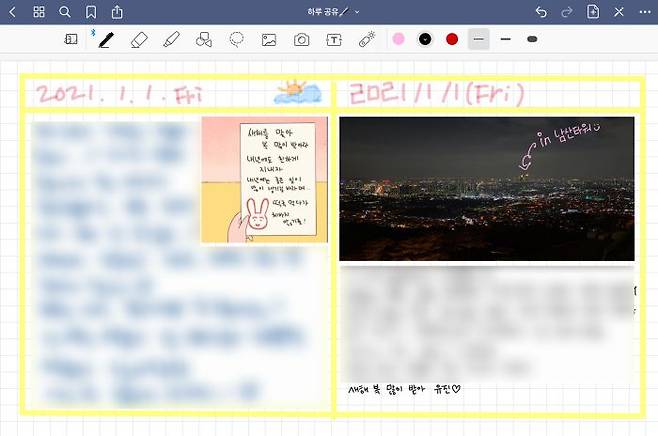The width and height of the screenshot is (658, 436).
Task: Select the Eraser tool
Action: click(139, 40)
